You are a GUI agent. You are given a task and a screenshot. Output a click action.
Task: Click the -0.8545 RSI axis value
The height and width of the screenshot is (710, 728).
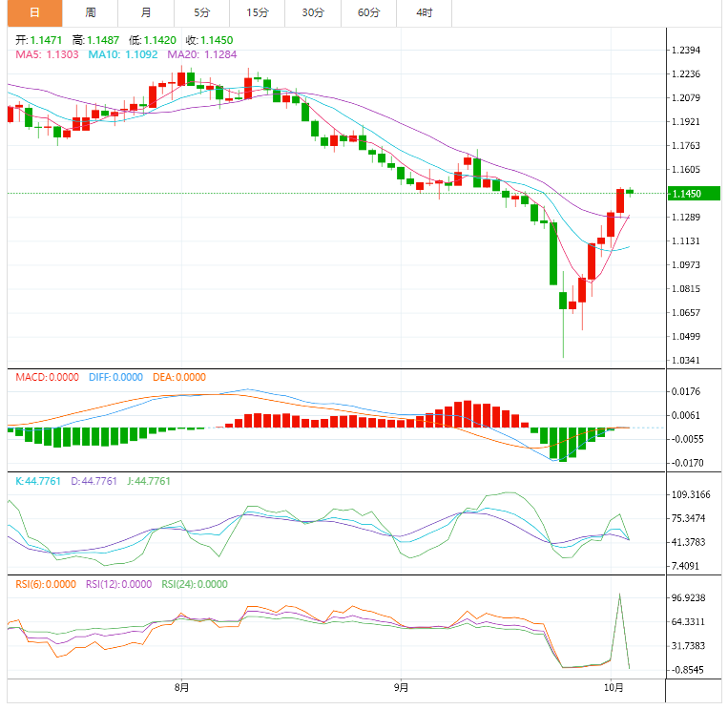coord(688,670)
